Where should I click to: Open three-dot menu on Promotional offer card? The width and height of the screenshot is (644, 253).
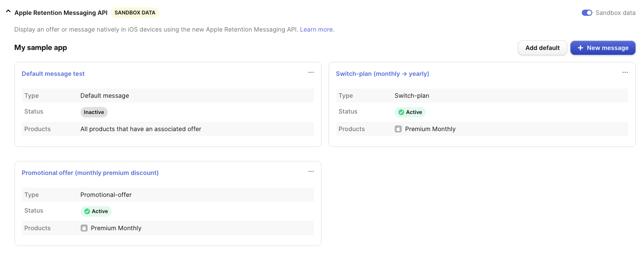click(311, 171)
